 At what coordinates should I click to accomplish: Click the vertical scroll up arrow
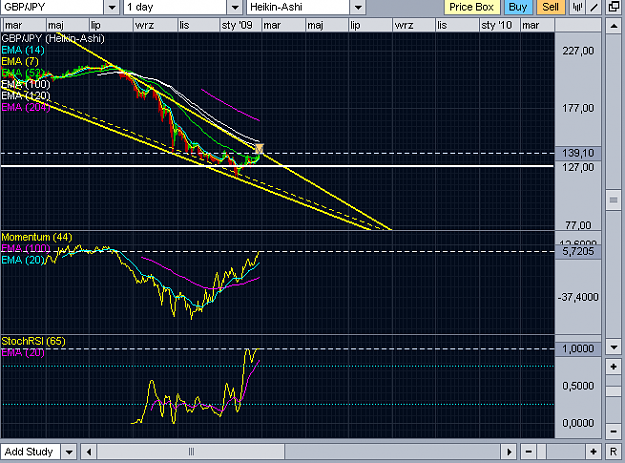tap(614, 26)
